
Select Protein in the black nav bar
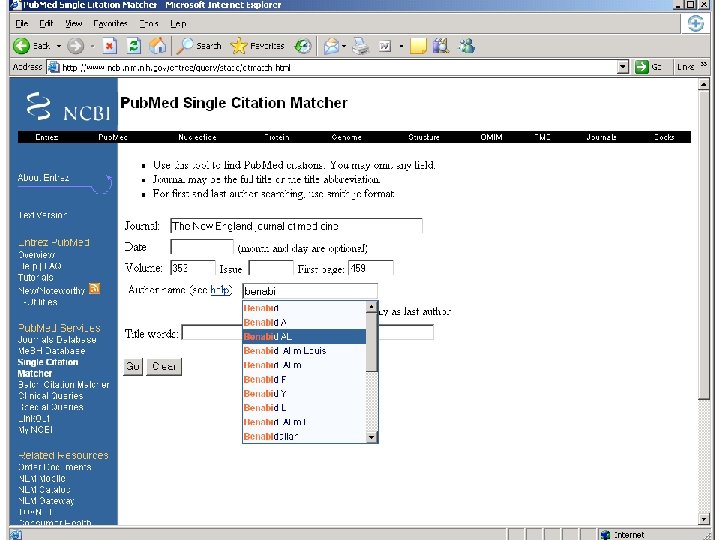pos(277,137)
